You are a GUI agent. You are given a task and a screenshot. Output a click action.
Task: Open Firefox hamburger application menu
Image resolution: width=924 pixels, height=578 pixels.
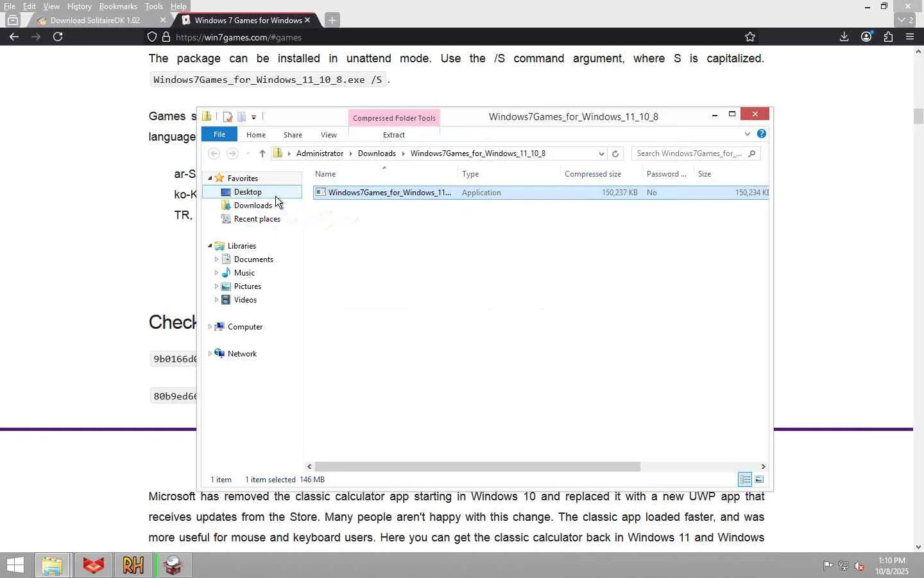tap(910, 37)
